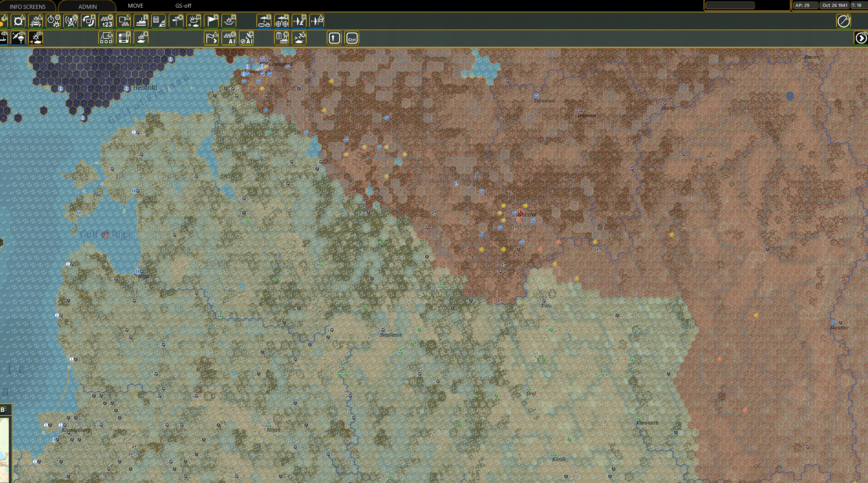Click the Minsk city label
Screen dimensions: 868x483
(273, 430)
